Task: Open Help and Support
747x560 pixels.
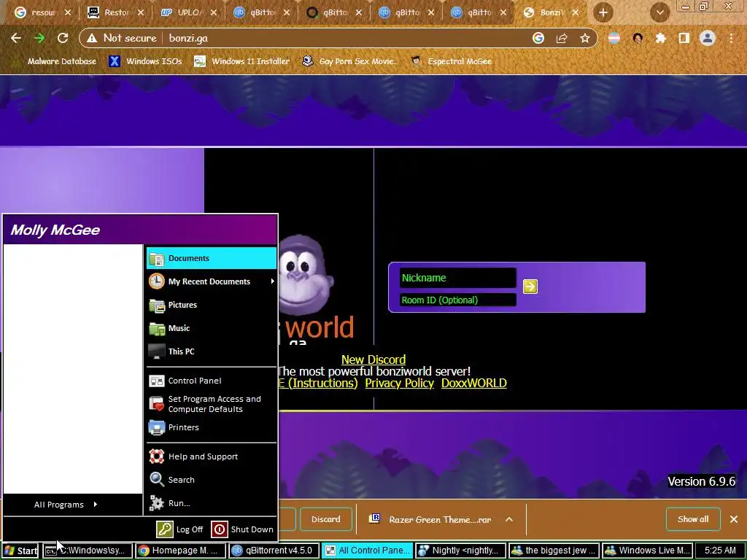Action: (x=211, y=456)
